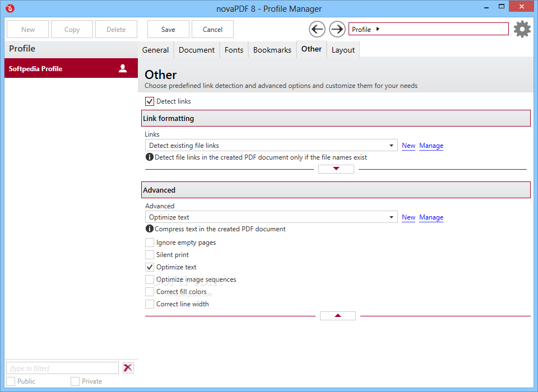Uncheck the Detect links checkbox
The image size is (538, 392).
[149, 101]
